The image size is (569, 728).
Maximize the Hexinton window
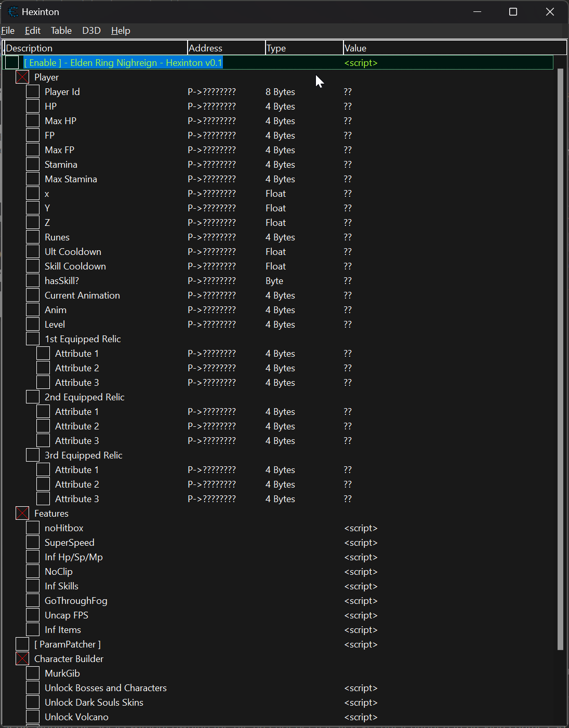[x=513, y=11]
